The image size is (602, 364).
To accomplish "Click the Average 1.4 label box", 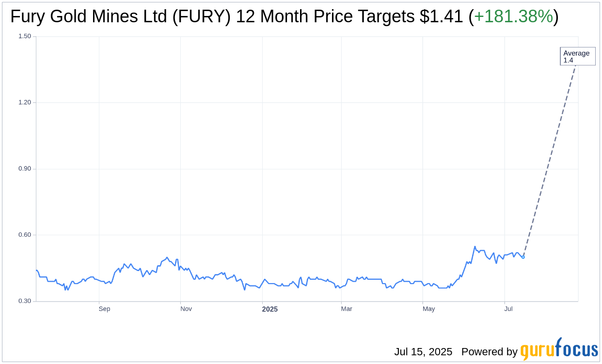I will [577, 56].
